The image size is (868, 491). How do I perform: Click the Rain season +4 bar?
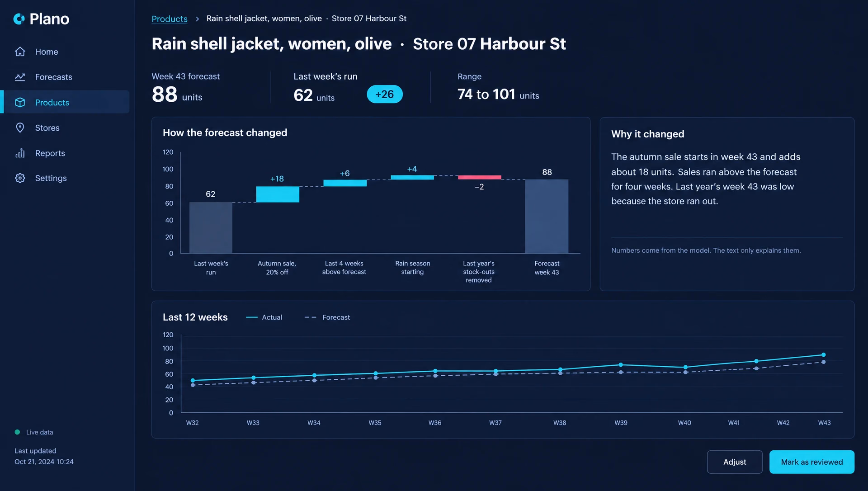412,177
